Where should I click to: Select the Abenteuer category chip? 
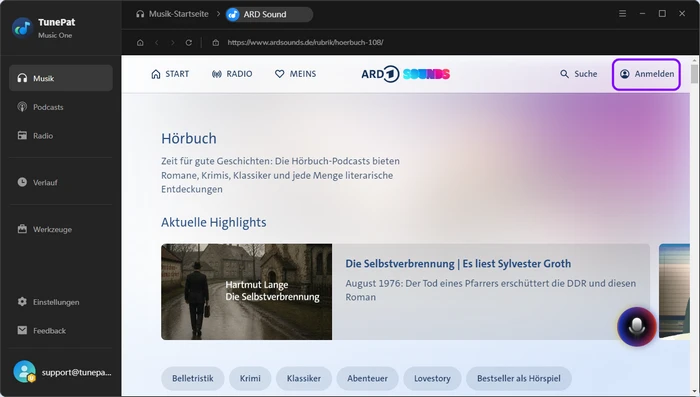pyautogui.click(x=367, y=378)
